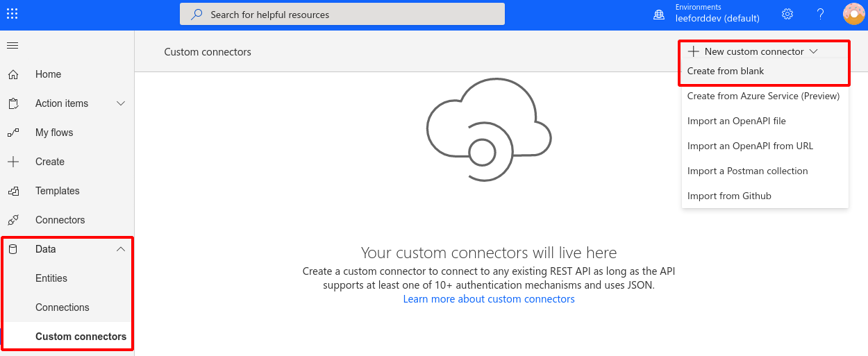
Task: Click the My flows icon
Action: point(13,133)
